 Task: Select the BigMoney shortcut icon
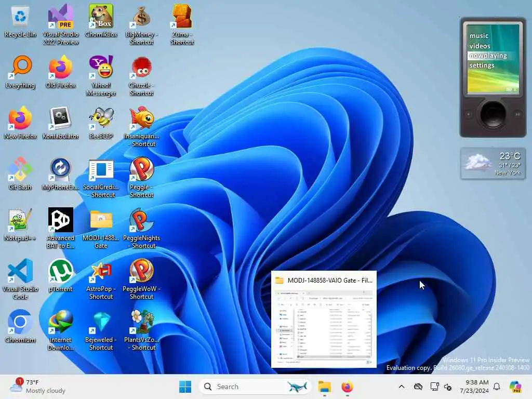point(141,25)
